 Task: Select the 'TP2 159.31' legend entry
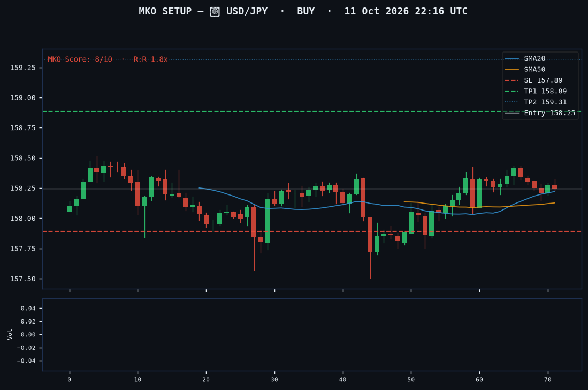pyautogui.click(x=545, y=102)
